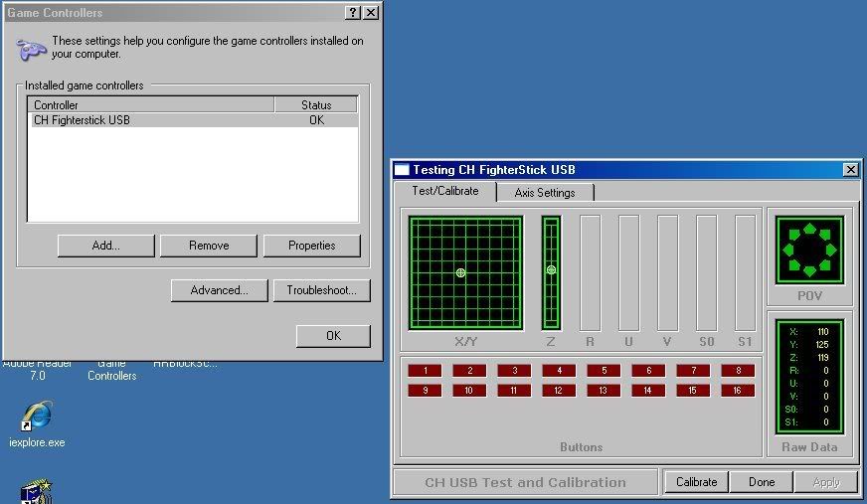Screen dimensions: 867x504
Task: Click the OK status cell
Action: [x=316, y=120]
